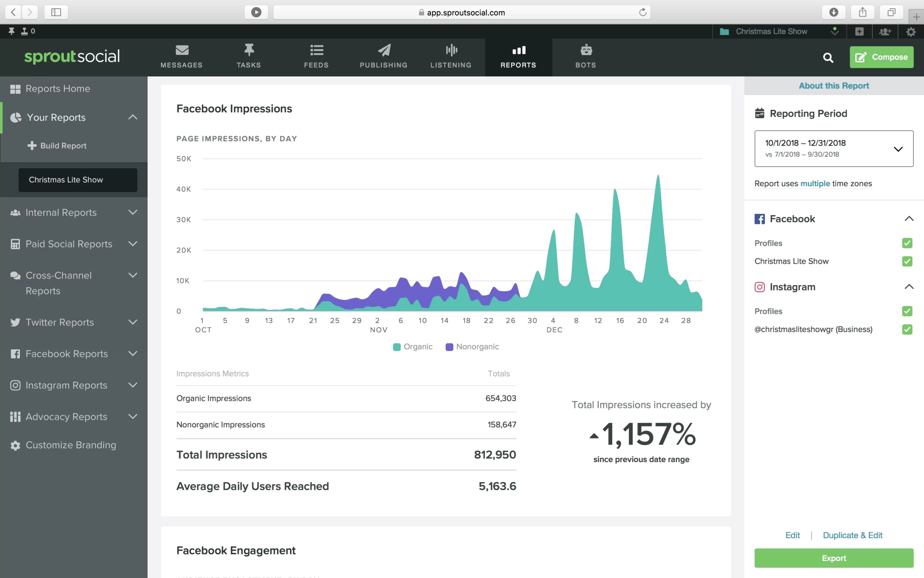924x578 pixels.
Task: Open the reporting period date dropdown
Action: pos(833,149)
